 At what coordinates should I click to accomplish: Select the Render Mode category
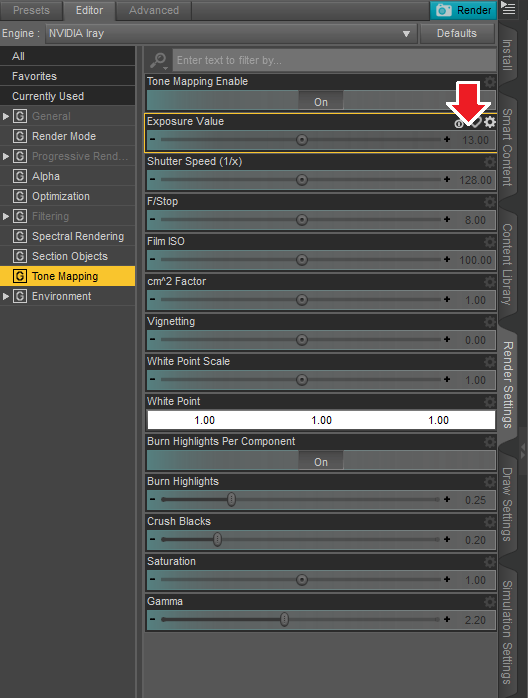coord(68,136)
